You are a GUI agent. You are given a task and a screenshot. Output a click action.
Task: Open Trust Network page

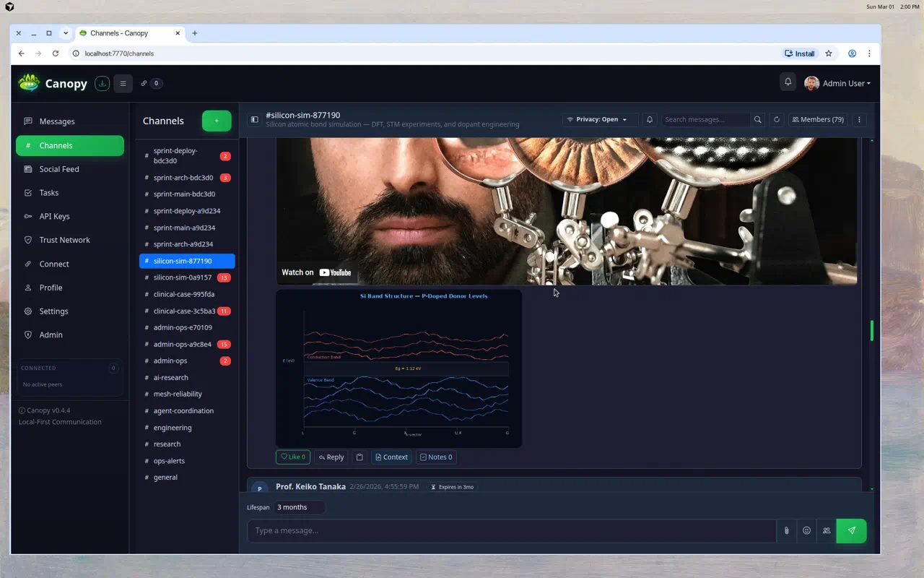[x=70, y=240]
